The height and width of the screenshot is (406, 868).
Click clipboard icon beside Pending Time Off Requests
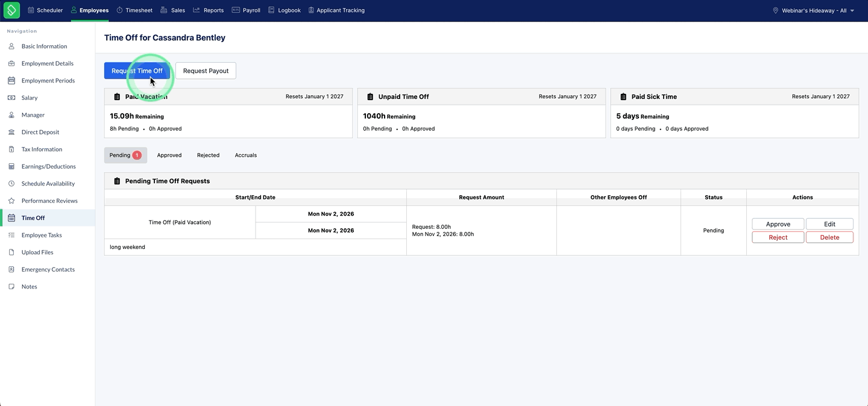(117, 181)
